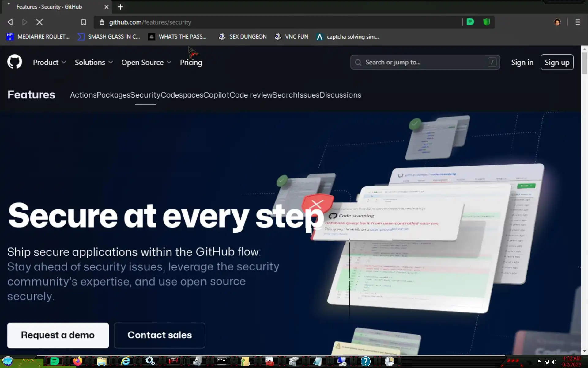Image resolution: width=588 pixels, height=368 pixels.
Task: Open the green shield extension icon
Action: 486,22
